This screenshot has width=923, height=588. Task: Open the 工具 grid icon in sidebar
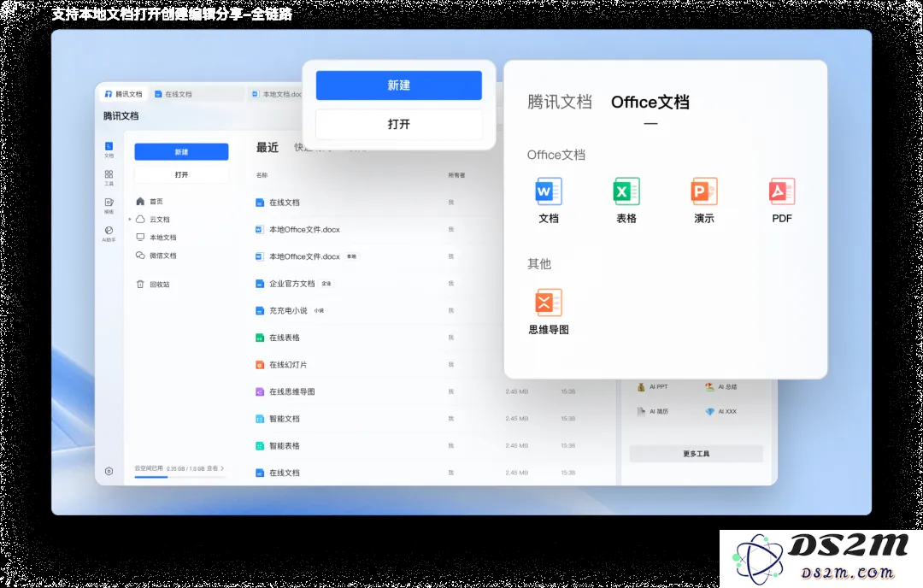click(109, 177)
